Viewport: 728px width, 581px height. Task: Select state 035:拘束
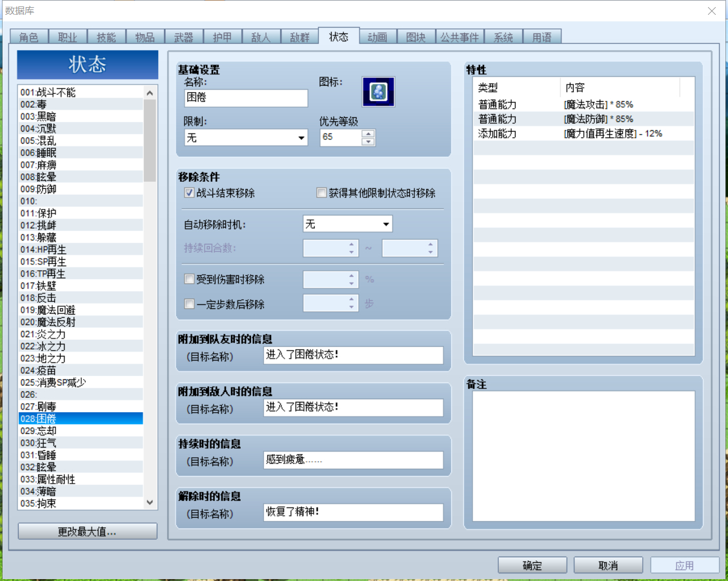point(81,503)
